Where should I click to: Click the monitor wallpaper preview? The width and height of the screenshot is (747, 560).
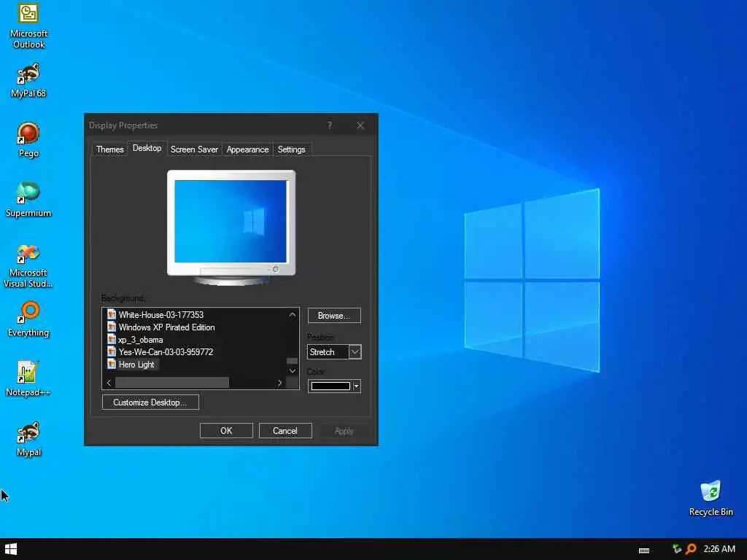[231, 222]
